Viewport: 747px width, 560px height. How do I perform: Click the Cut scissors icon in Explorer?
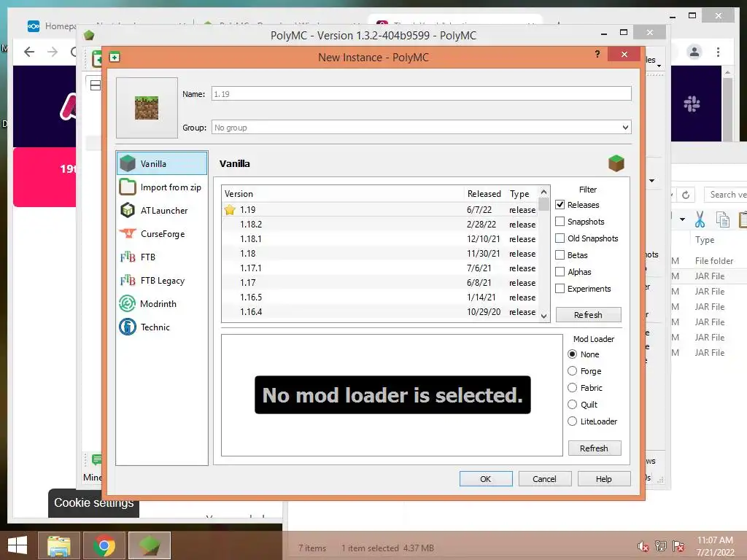click(x=700, y=219)
